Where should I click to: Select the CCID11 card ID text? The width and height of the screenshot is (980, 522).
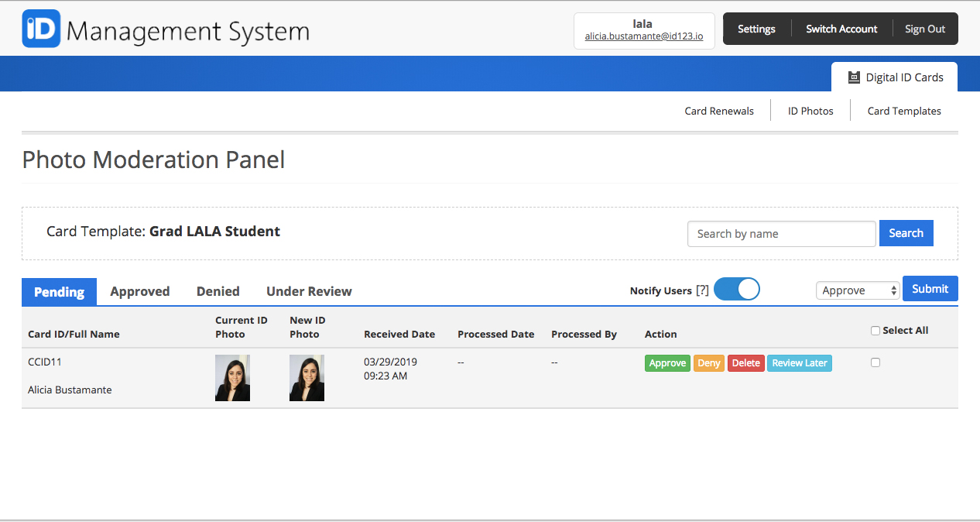(44, 362)
